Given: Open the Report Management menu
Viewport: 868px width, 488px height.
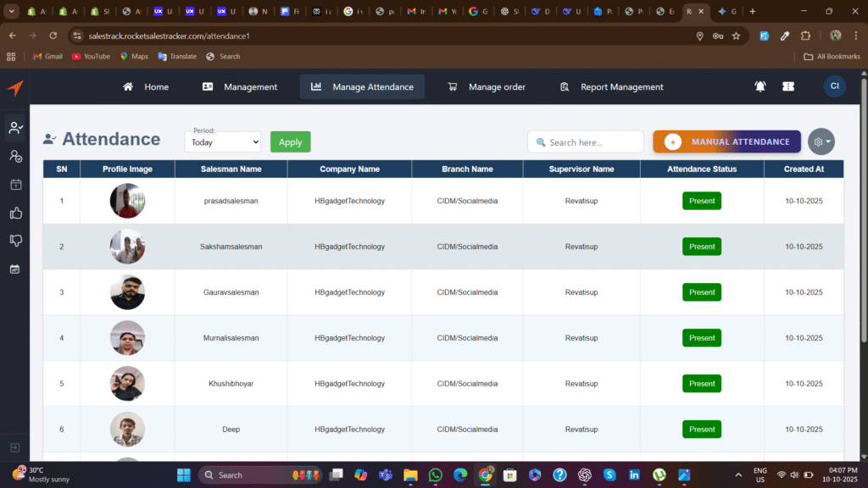Looking at the screenshot, I should (611, 87).
